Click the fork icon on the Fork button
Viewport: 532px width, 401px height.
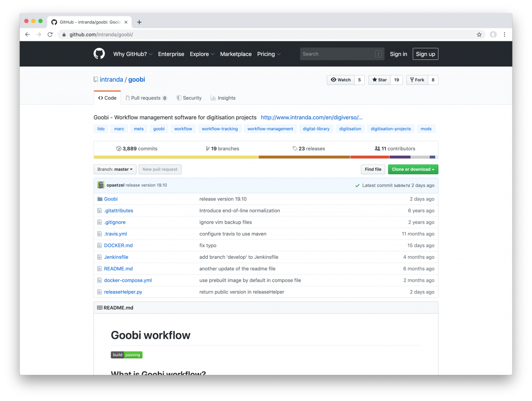click(411, 80)
